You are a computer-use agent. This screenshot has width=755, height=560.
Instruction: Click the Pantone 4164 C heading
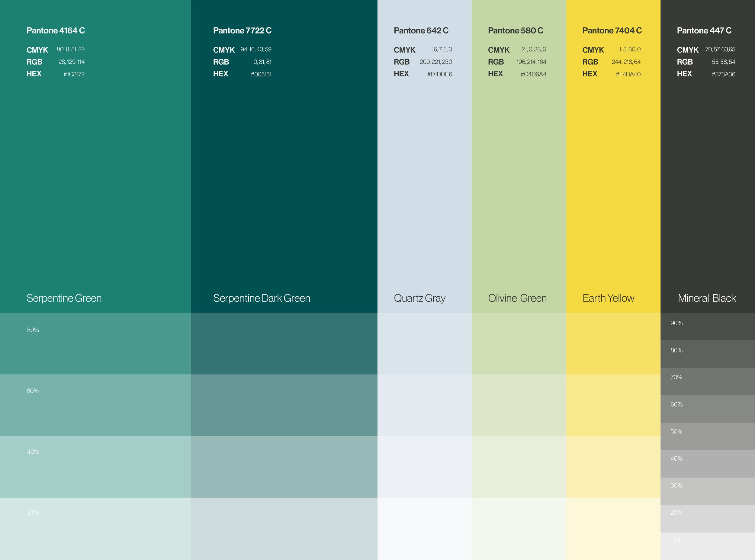pos(56,31)
